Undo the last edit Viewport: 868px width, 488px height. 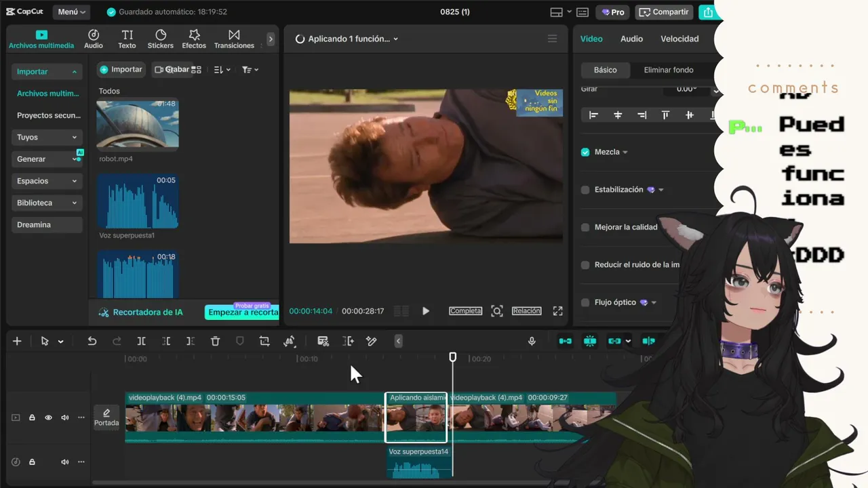(x=92, y=341)
